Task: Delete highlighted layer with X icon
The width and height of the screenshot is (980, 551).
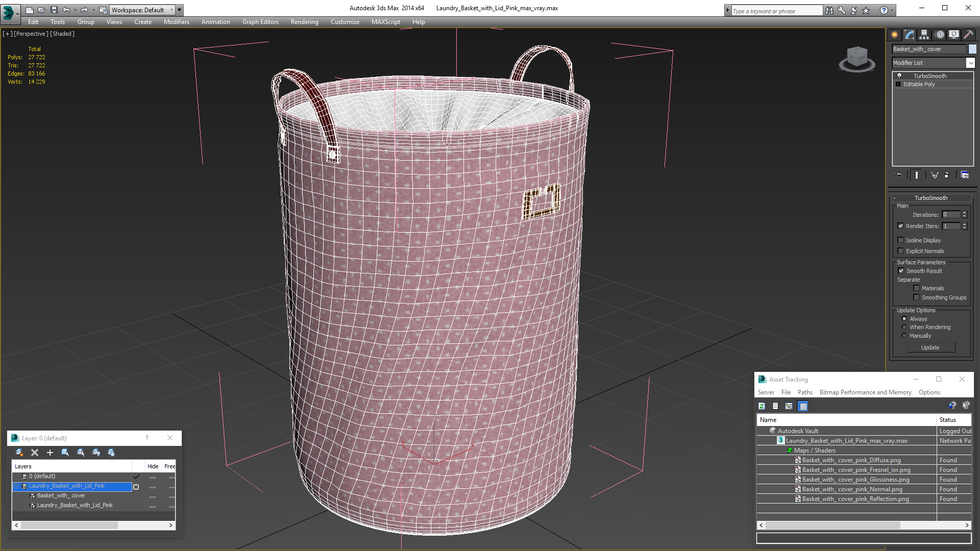Action: tap(35, 453)
